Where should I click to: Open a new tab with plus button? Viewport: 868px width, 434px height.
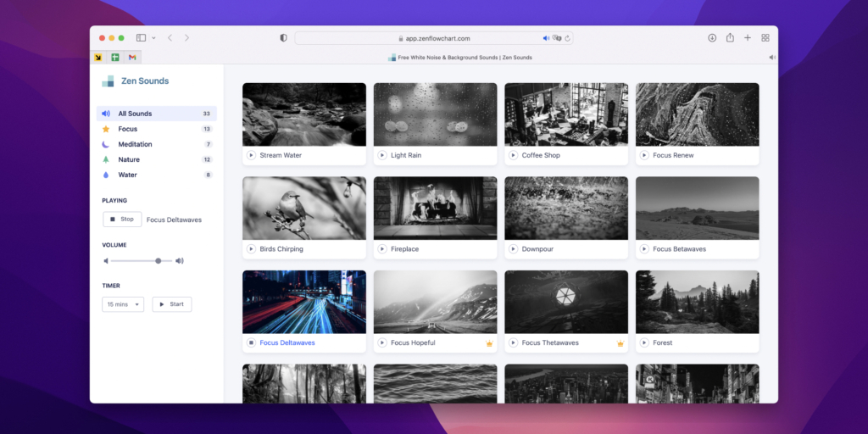coord(748,37)
